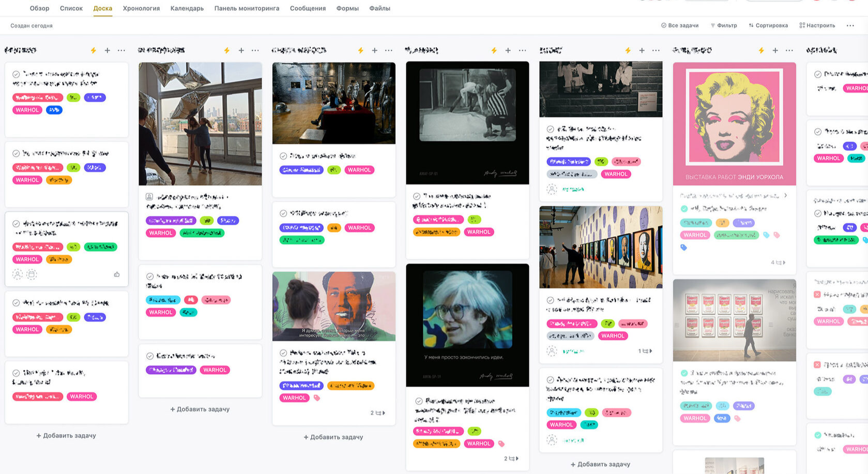Open automation rules lightning icon in first column
Viewport: 868px width, 474px height.
(x=94, y=50)
